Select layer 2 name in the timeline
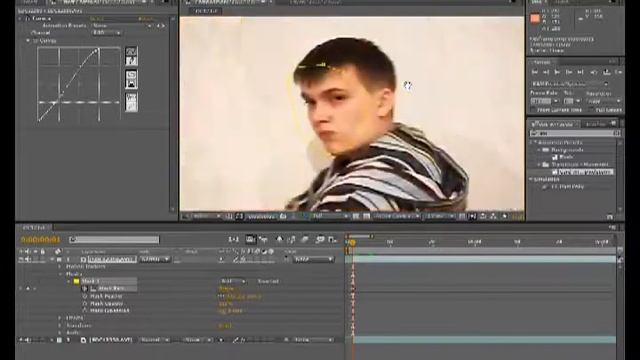Viewport: 640px width, 360px height. [111, 340]
